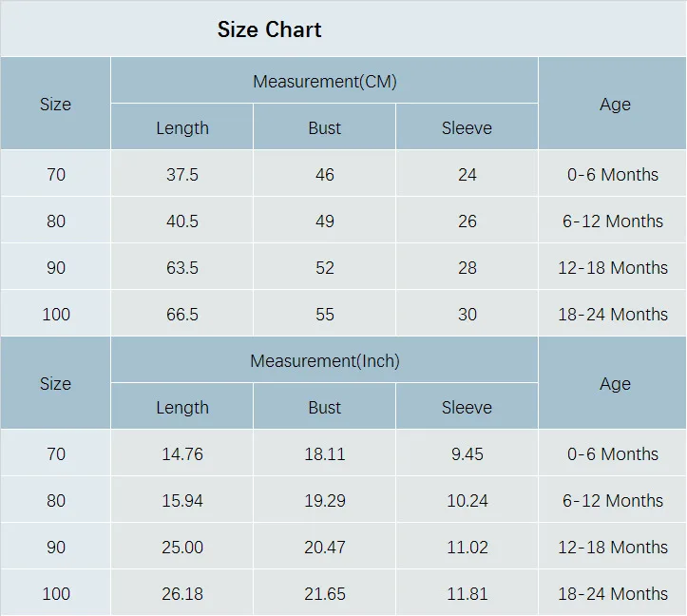This screenshot has width=687, height=616.
Task: Click bust value 52 in CM table
Action: tap(325, 268)
